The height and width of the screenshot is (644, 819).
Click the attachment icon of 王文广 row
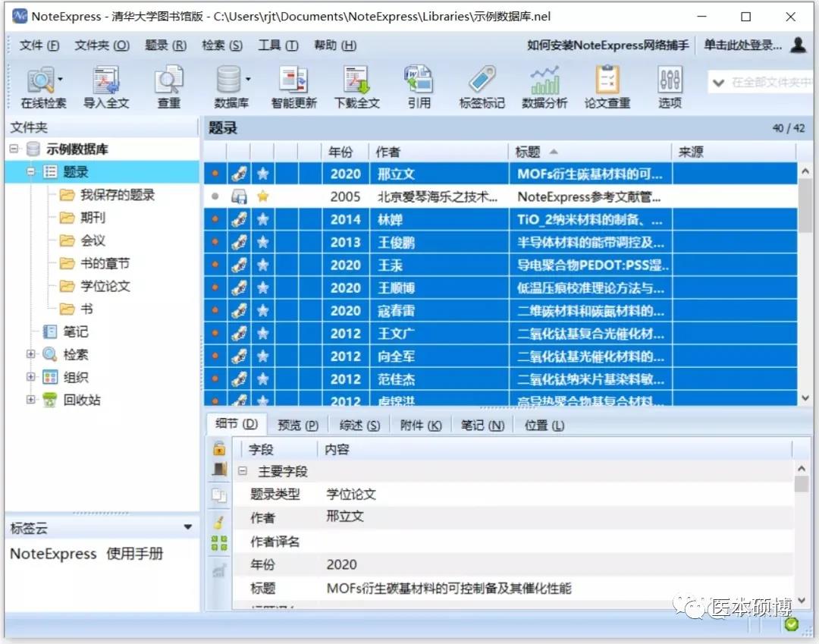tap(239, 333)
